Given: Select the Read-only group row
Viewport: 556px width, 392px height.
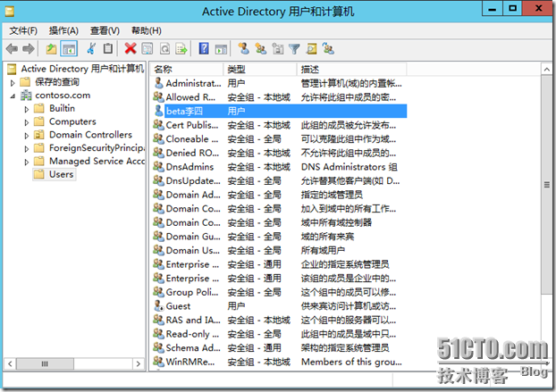Looking at the screenshot, I should [x=280, y=334].
